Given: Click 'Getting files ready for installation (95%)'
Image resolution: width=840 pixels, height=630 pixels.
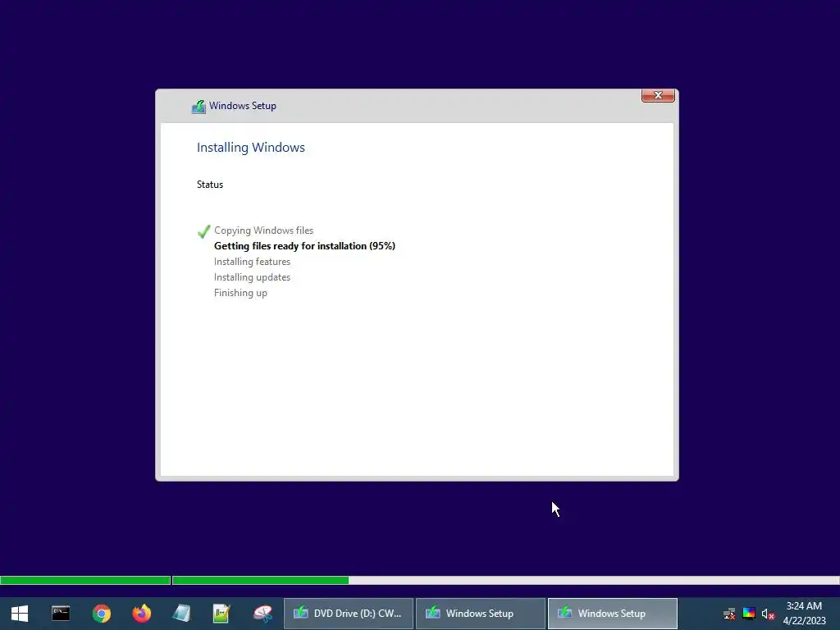Looking at the screenshot, I should [x=304, y=246].
